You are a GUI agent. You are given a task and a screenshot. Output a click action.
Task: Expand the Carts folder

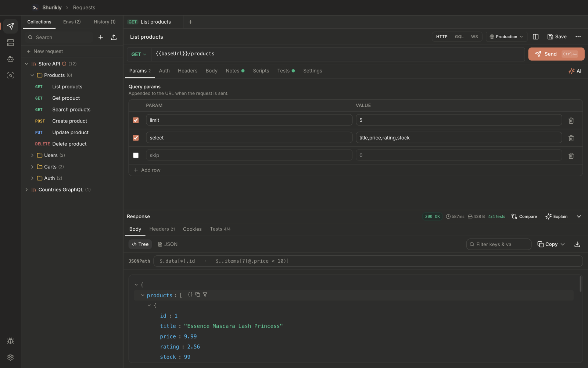coord(32,167)
